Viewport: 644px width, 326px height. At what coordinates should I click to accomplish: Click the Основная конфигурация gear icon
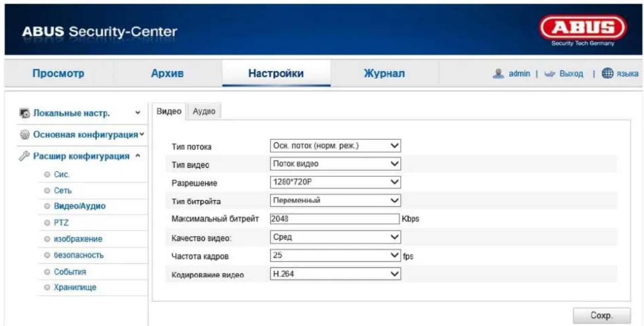25,135
